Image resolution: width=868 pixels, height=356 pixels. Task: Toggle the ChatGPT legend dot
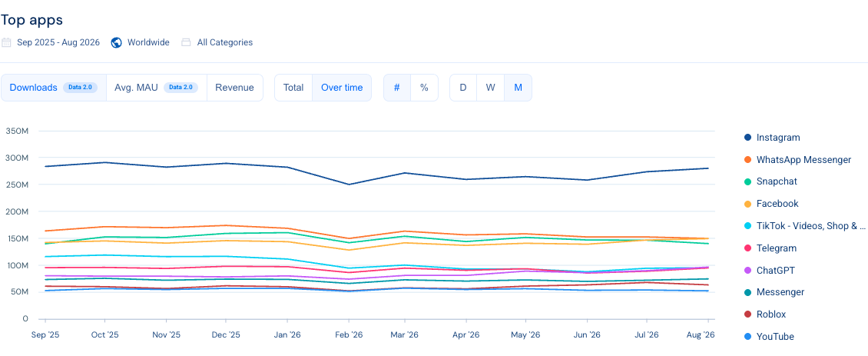coord(748,270)
